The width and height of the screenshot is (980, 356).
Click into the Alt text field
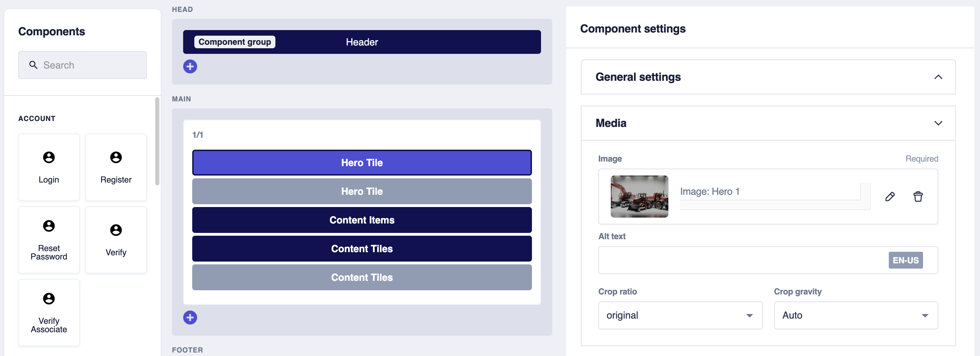coord(742,260)
